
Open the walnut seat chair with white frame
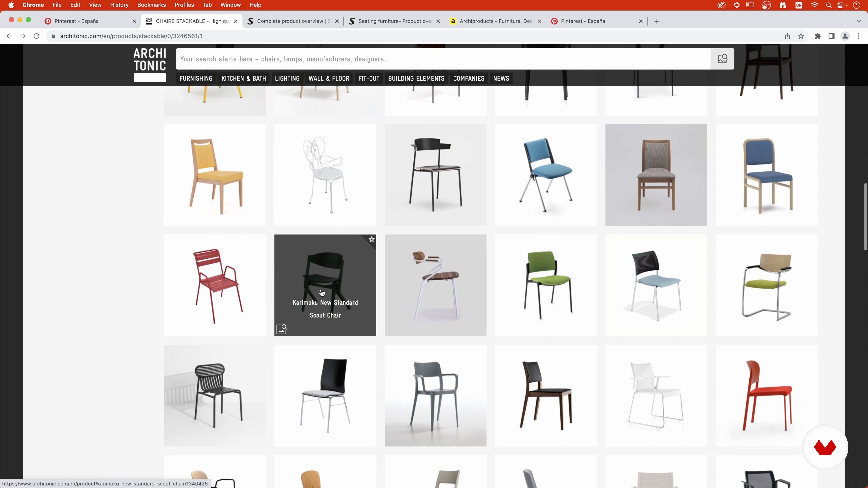[436, 285]
